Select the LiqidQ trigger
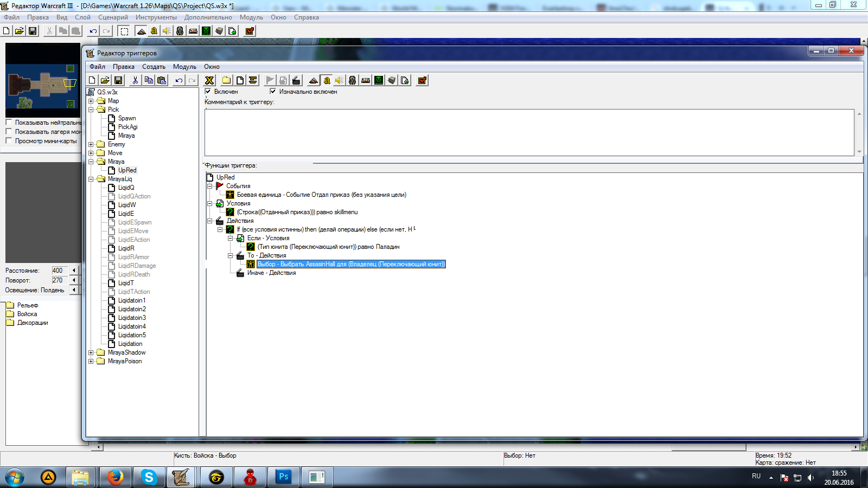Image resolution: width=868 pixels, height=488 pixels. pos(126,188)
